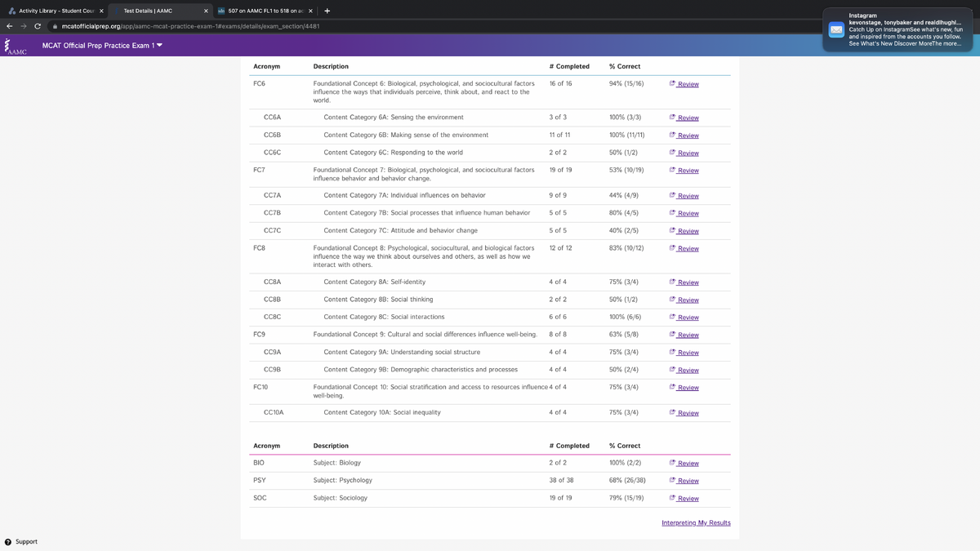Screen dimensions: 980x551
Task: Click the '94% (15/16)' score cell
Action: (626, 83)
